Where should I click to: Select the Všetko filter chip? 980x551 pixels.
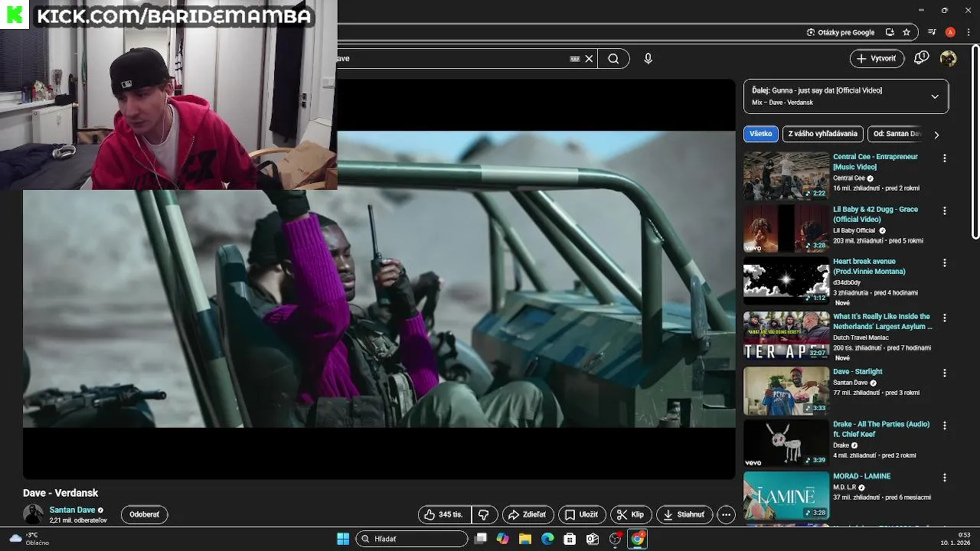click(x=761, y=134)
